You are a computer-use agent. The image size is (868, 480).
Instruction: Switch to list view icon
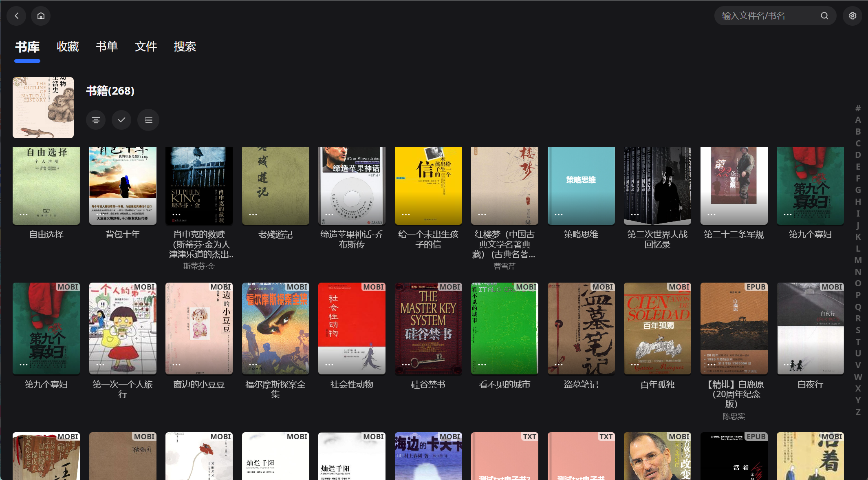click(x=148, y=120)
